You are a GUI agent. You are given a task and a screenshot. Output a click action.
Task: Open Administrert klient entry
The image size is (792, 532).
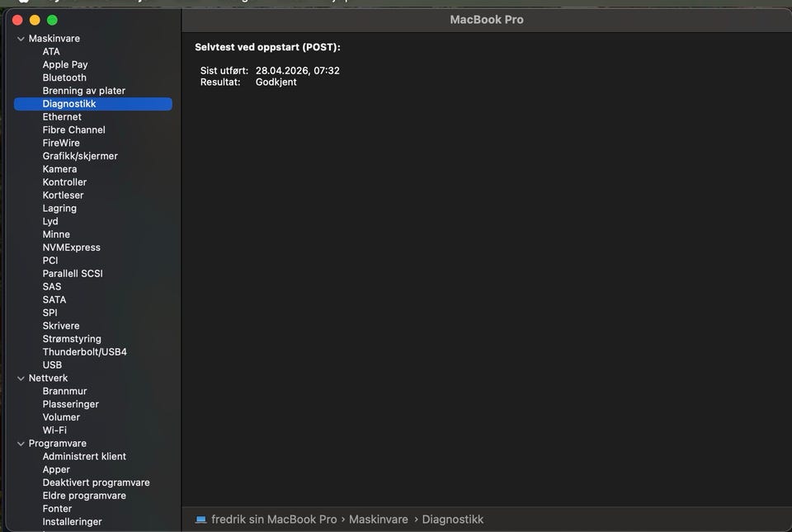click(84, 457)
